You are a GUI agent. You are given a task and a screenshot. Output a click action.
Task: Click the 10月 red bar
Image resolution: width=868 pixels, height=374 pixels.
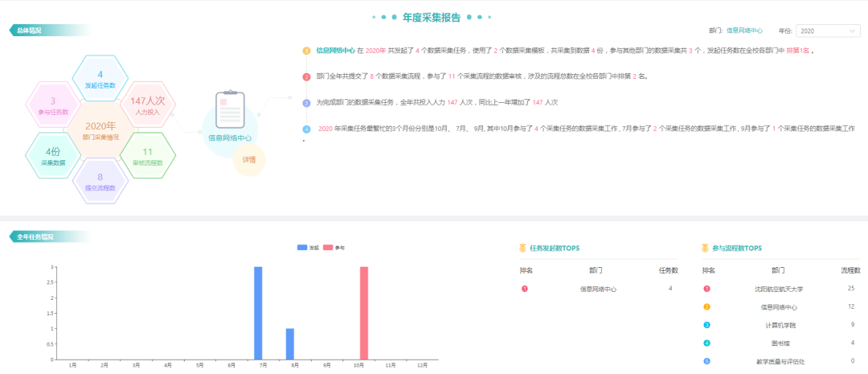pyautogui.click(x=364, y=313)
